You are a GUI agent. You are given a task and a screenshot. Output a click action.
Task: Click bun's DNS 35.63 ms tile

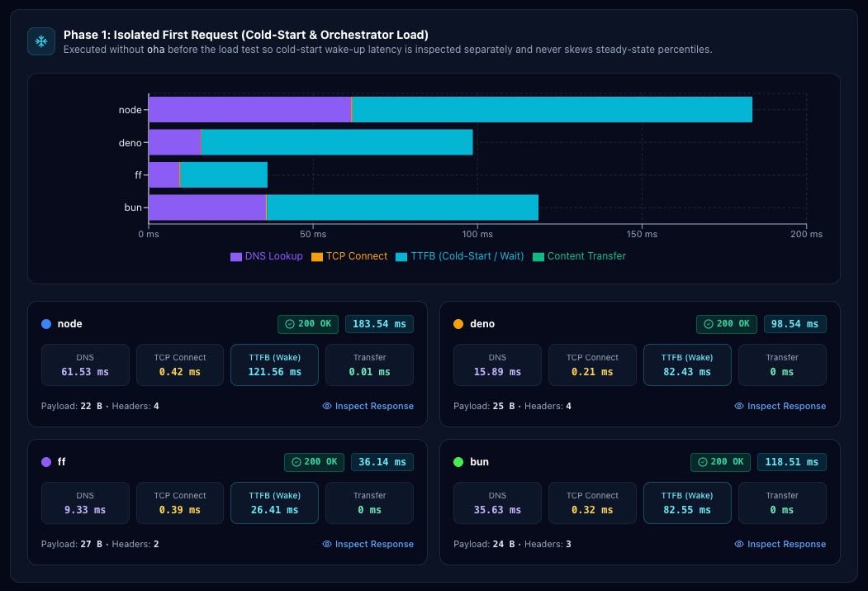[497, 503]
